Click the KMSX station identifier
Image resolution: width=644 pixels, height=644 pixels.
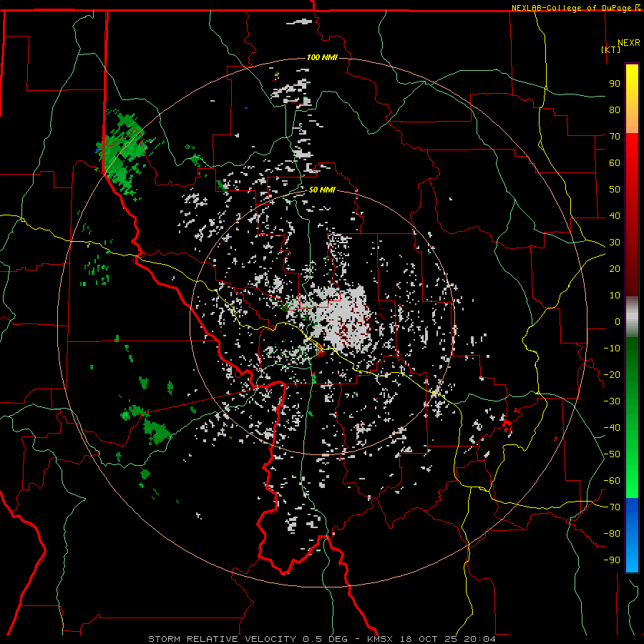380,639
